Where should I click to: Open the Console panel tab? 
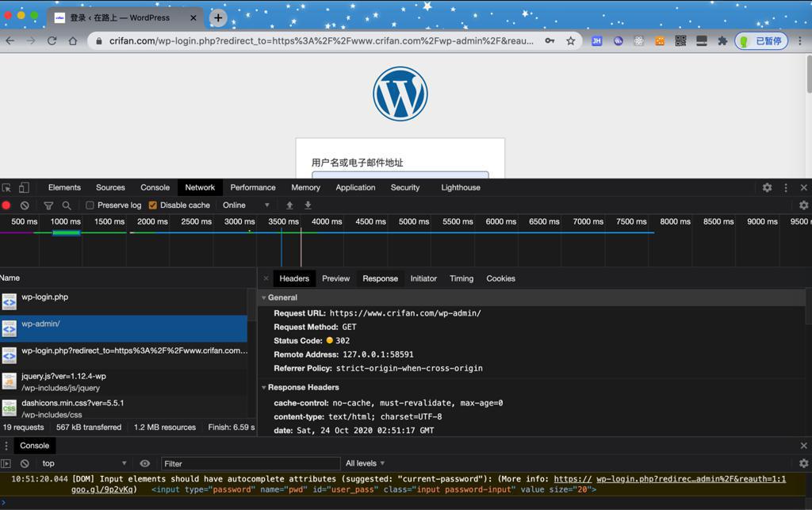tap(155, 187)
